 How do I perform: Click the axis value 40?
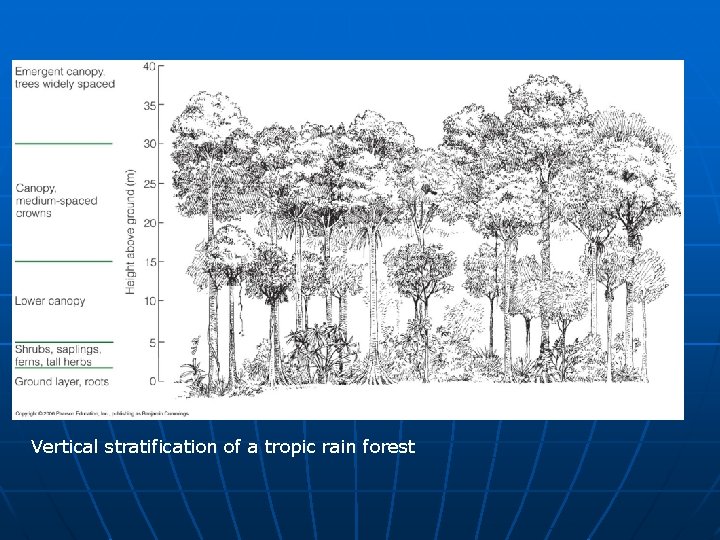pyautogui.click(x=149, y=67)
